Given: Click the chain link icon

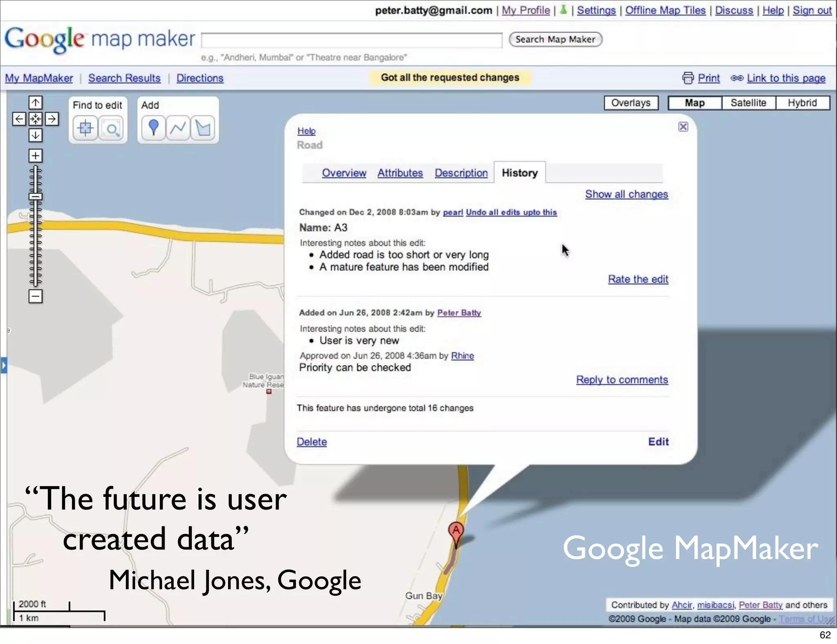Looking at the screenshot, I should tap(737, 78).
